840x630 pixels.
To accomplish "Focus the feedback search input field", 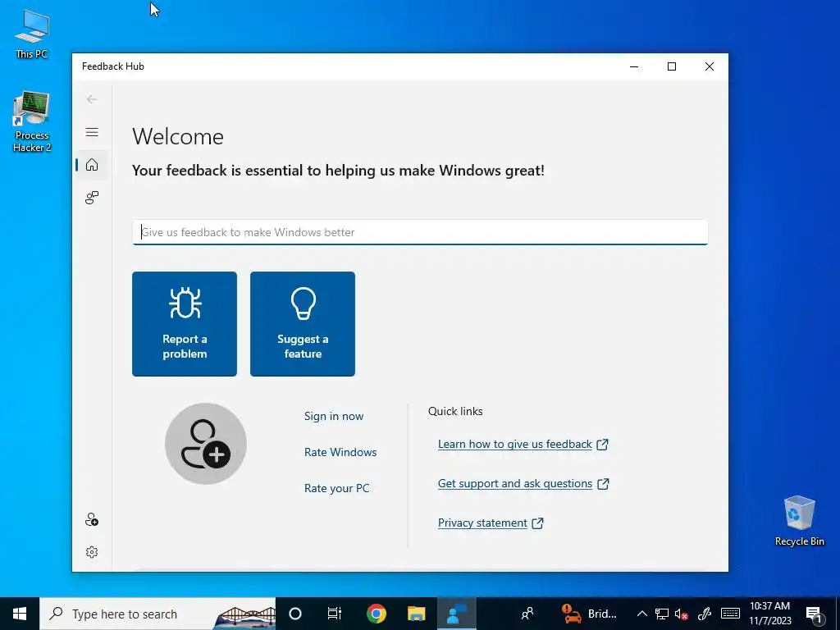I will click(x=420, y=232).
